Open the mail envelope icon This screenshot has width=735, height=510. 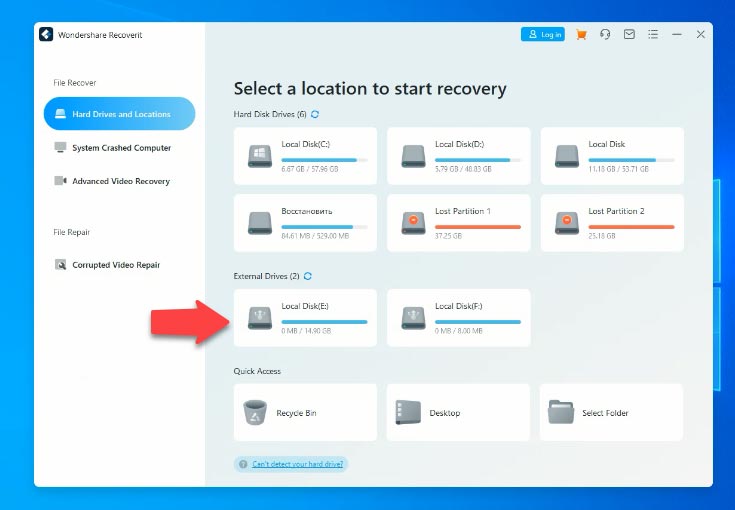pos(629,34)
